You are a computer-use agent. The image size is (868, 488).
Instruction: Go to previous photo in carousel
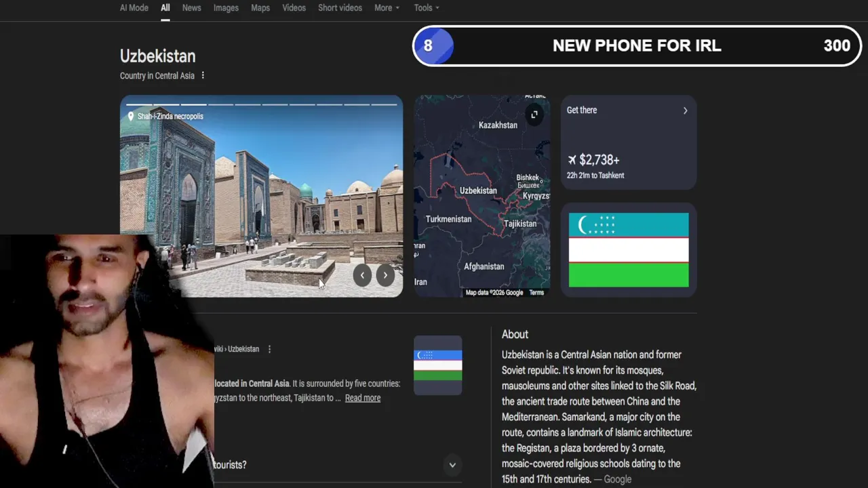coord(363,274)
